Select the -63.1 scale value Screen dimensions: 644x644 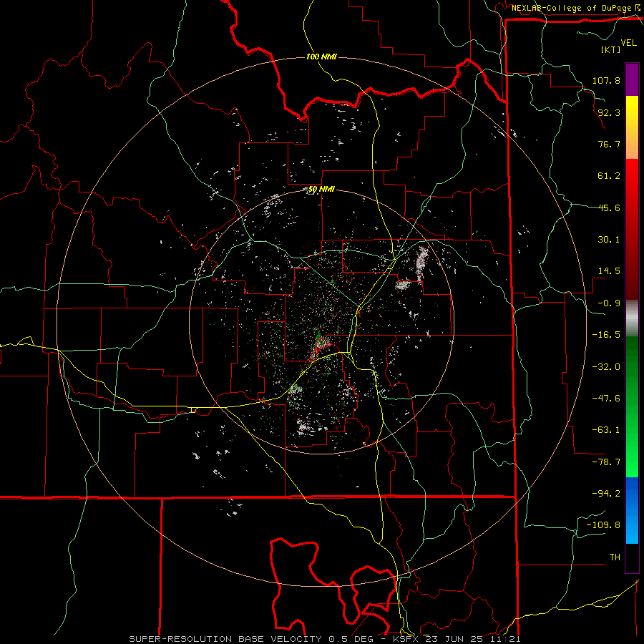pyautogui.click(x=606, y=430)
